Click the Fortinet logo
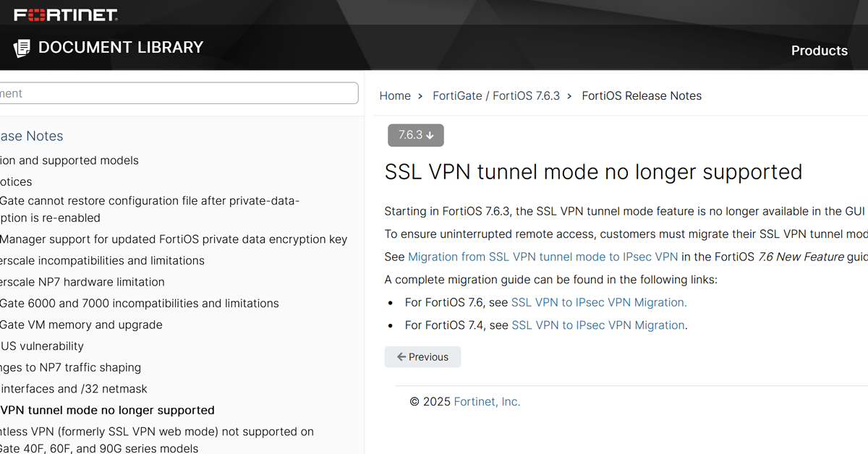The image size is (868, 454). [x=65, y=14]
